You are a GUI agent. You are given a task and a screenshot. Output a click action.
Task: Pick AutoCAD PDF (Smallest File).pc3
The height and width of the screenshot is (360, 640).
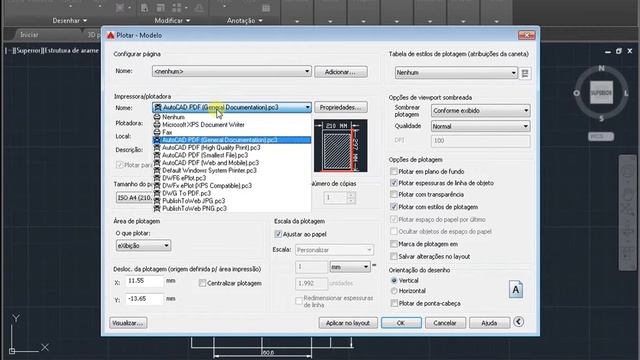coord(231,156)
